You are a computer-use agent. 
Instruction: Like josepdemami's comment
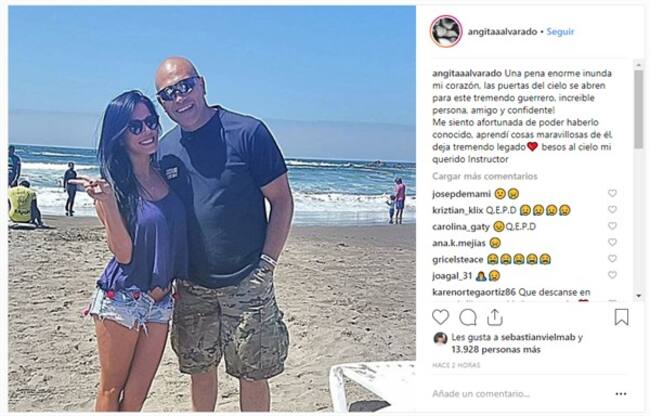pos(612,193)
